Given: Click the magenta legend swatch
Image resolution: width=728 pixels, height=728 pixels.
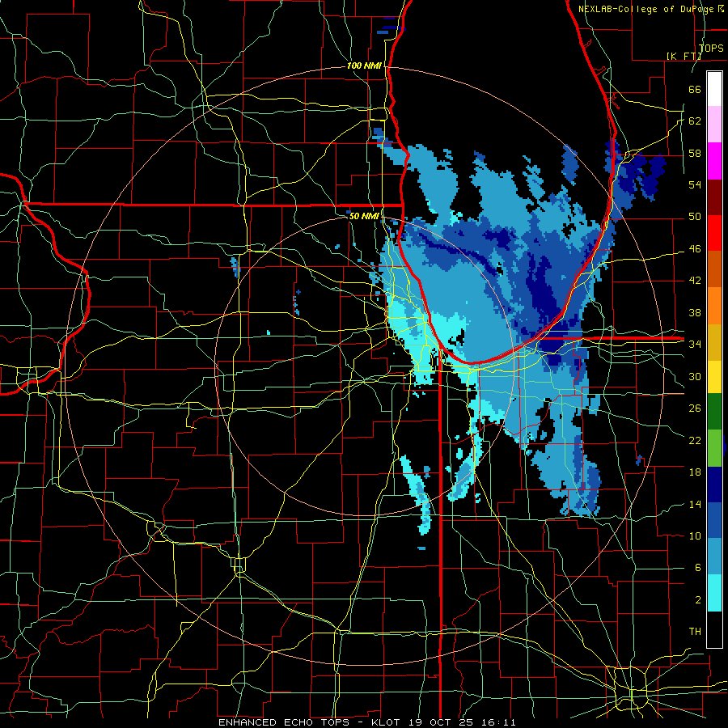Looking at the screenshot, I should coord(714,161).
